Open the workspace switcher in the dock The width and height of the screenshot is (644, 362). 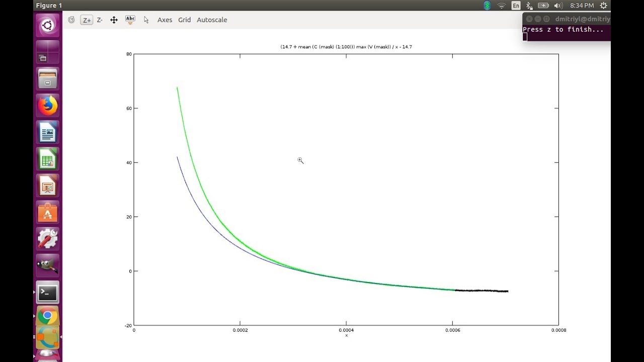tap(48, 52)
